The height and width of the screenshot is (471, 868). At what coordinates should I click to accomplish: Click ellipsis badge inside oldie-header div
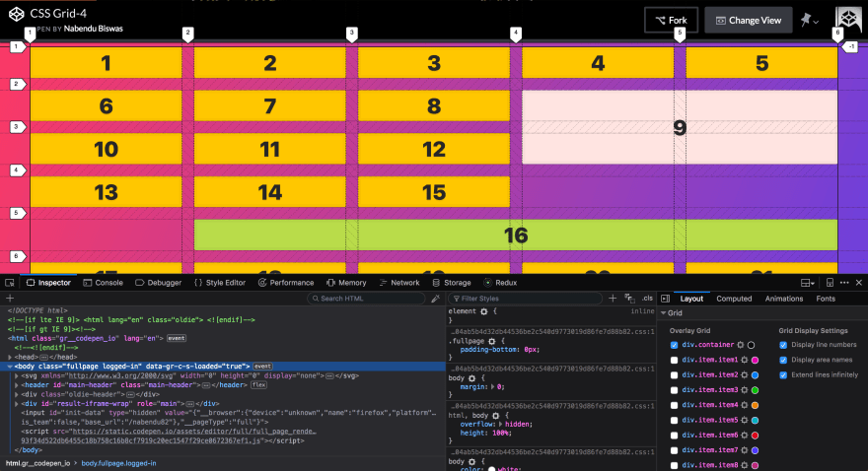tap(130, 394)
